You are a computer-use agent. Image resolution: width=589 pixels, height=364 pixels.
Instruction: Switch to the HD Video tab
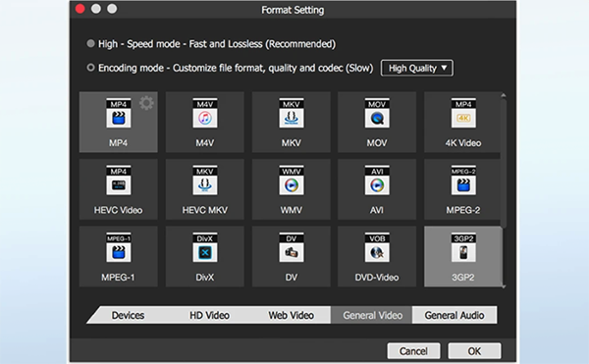pyautogui.click(x=209, y=315)
